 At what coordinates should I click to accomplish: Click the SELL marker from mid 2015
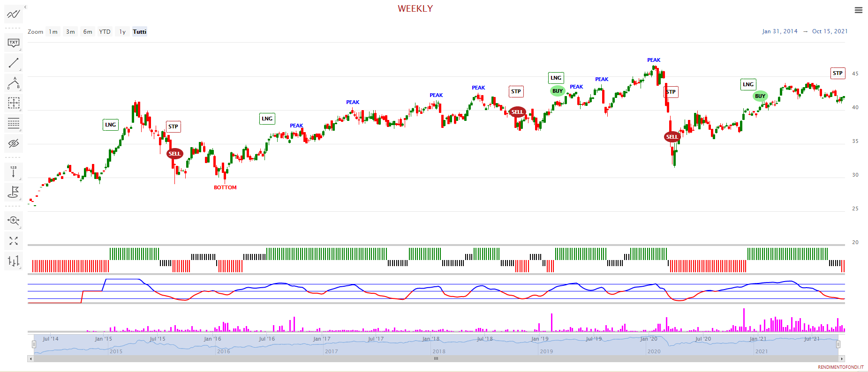(x=174, y=154)
